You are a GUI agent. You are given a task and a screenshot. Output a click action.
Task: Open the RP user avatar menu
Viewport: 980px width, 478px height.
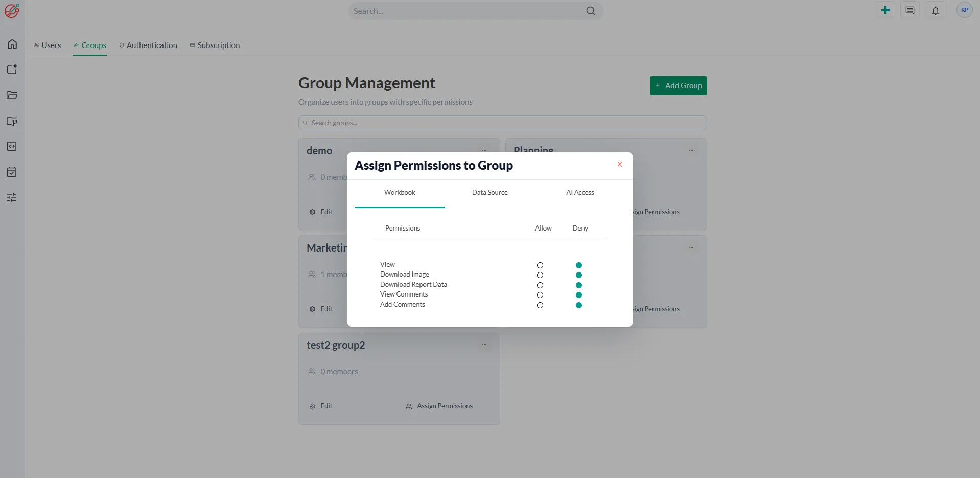[965, 10]
